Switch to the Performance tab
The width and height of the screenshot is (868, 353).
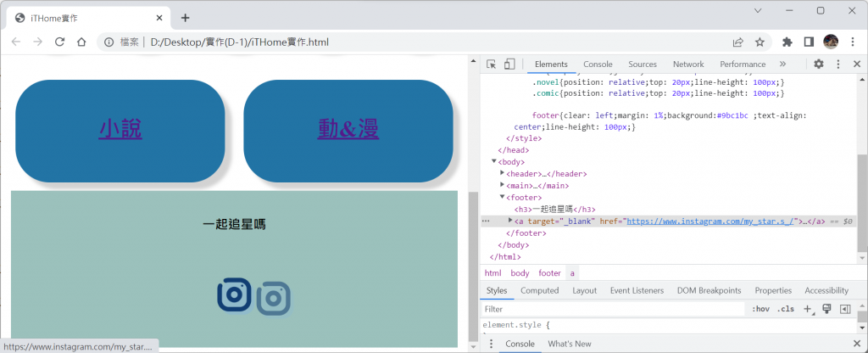pyautogui.click(x=743, y=64)
